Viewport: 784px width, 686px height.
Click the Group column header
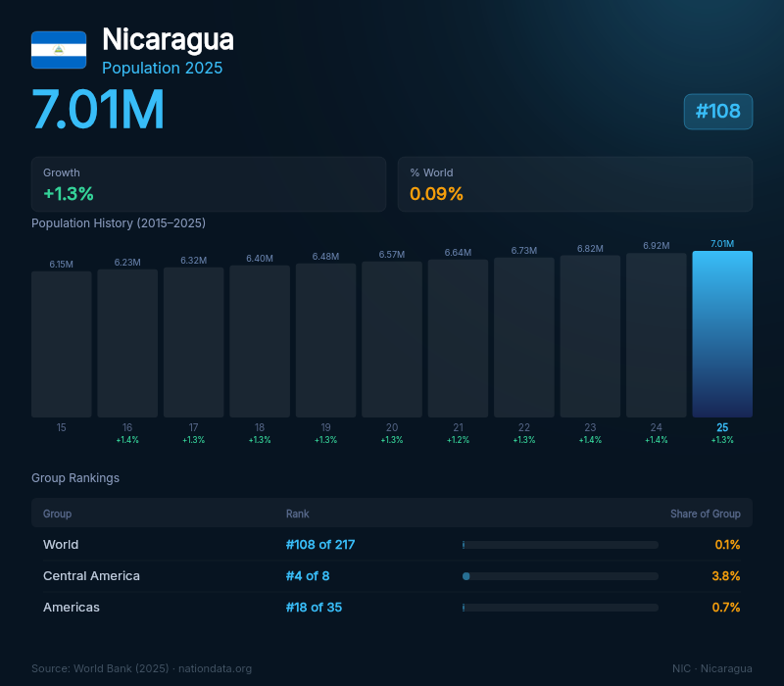point(58,514)
